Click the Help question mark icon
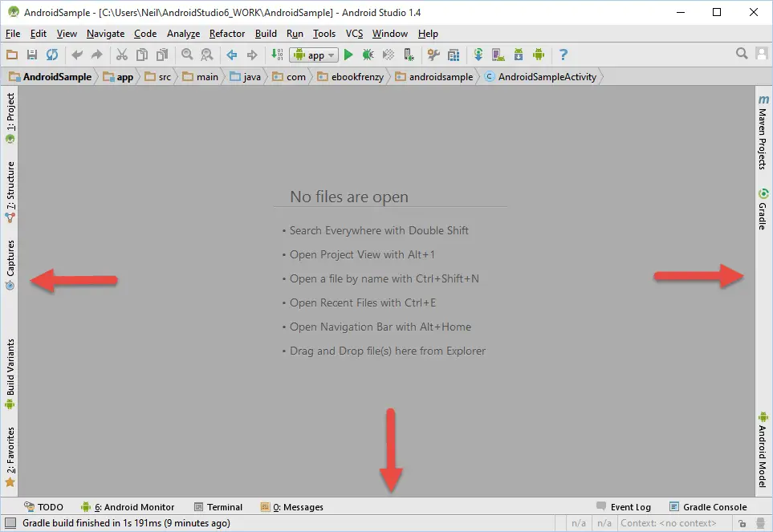This screenshot has width=773, height=532. pos(563,55)
